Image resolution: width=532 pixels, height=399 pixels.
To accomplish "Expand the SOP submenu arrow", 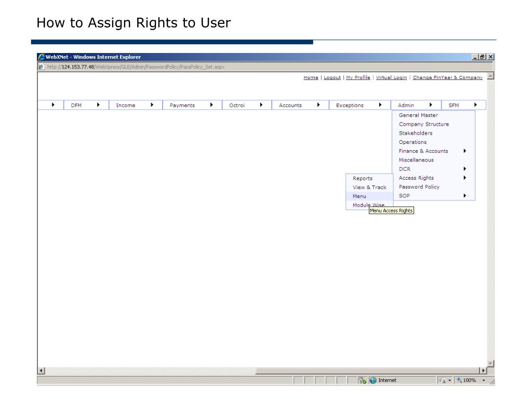I will tap(464, 196).
